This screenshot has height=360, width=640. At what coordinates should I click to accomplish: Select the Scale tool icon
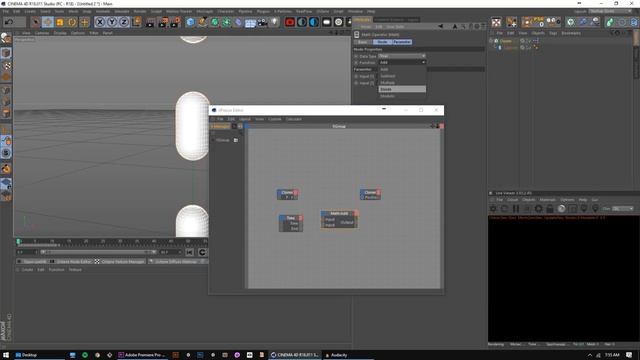click(x=60, y=22)
